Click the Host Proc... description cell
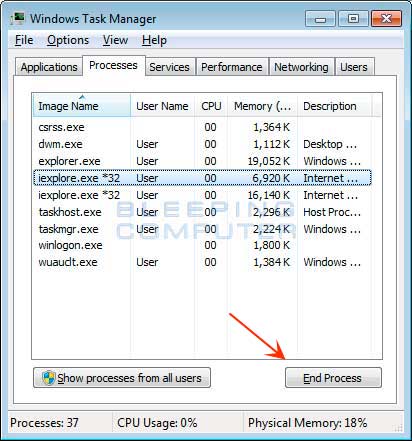Viewport: 412px width, 441px height. [332, 212]
